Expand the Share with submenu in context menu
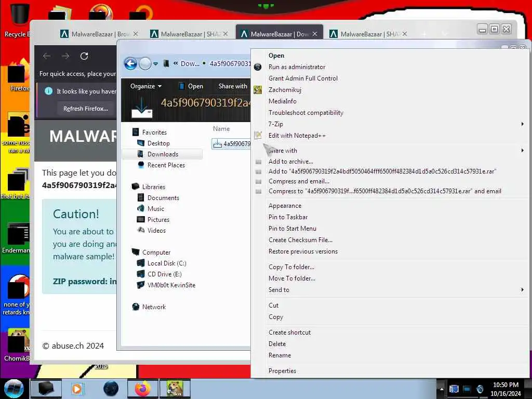 283,151
